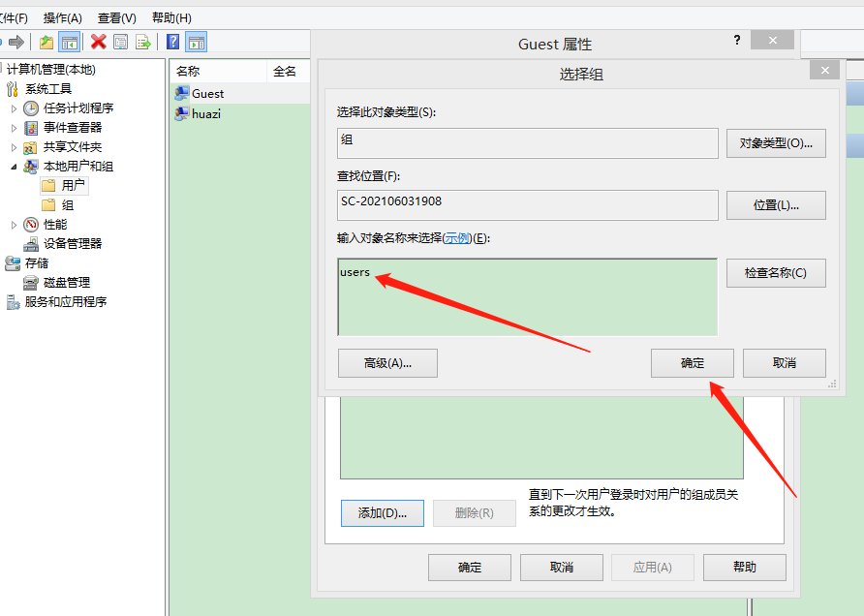Click the 检查名称(C) button
The height and width of the screenshot is (616, 864).
775,273
